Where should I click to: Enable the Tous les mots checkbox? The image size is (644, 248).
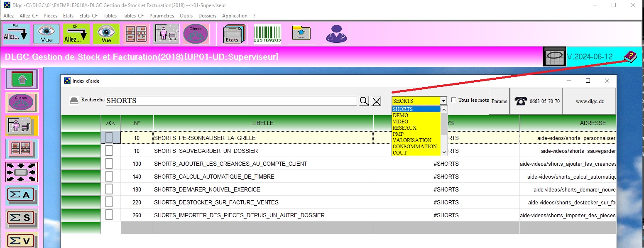[x=453, y=100]
